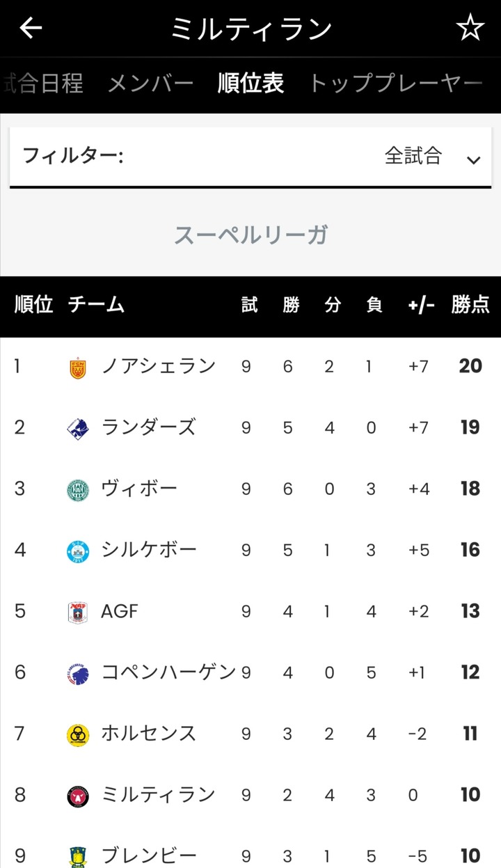
Task: Tap the favorite star icon
Action: (470, 29)
